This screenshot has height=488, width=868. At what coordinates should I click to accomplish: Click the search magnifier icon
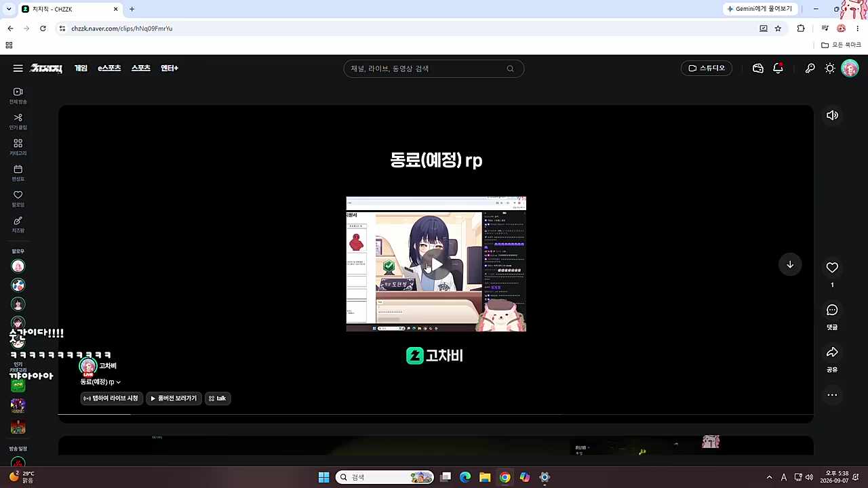[510, 68]
